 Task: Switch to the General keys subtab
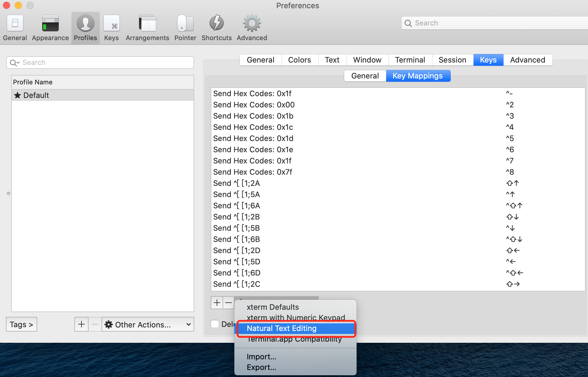[x=365, y=76]
